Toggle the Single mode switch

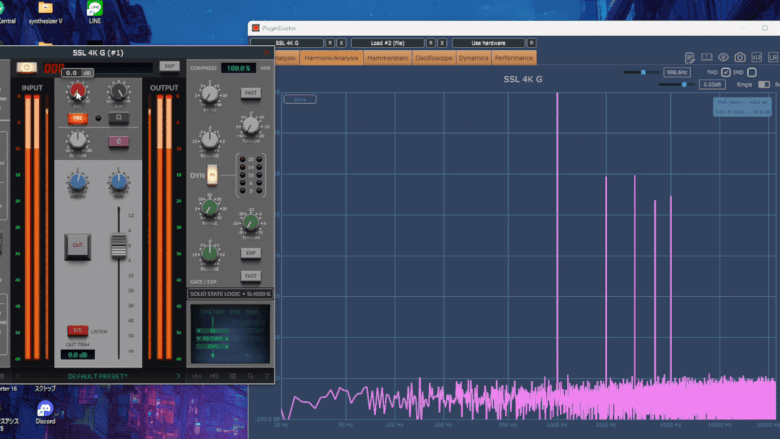point(764,85)
